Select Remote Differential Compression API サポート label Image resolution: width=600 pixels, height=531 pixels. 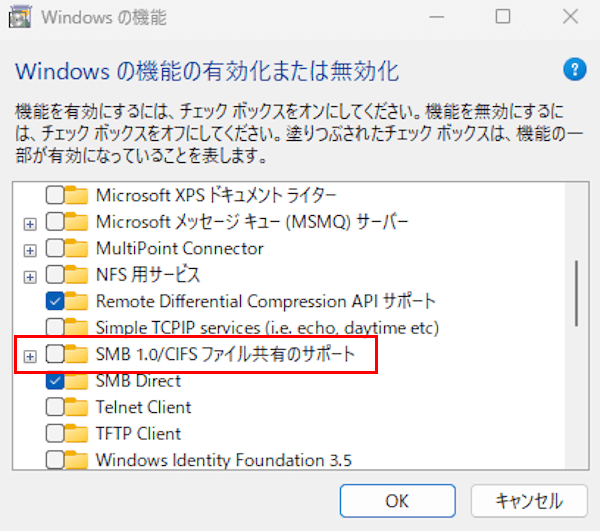266,301
